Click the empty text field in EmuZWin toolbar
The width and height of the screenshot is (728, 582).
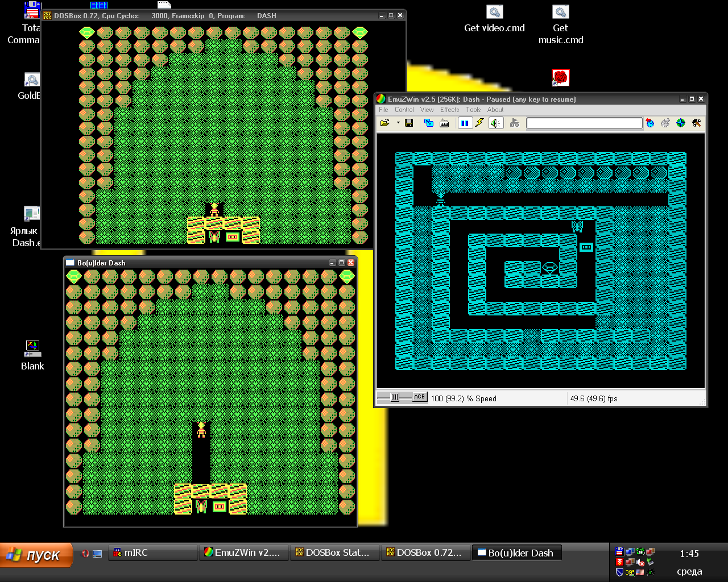[x=584, y=123]
